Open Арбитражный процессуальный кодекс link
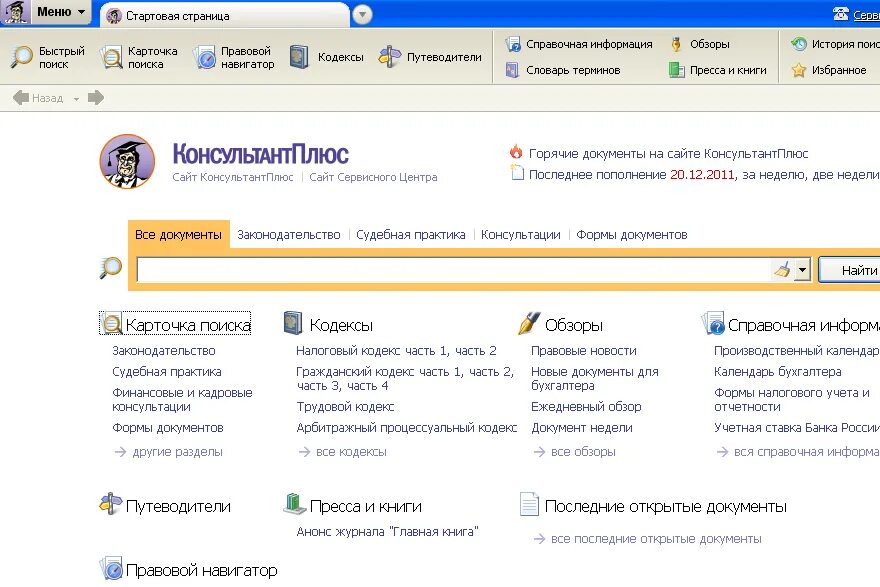 point(406,428)
